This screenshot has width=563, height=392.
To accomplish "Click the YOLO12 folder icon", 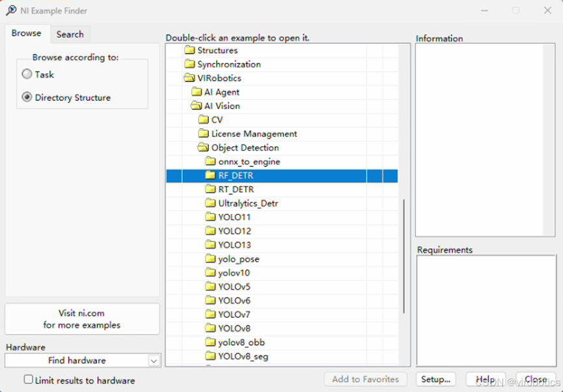I will (x=210, y=231).
